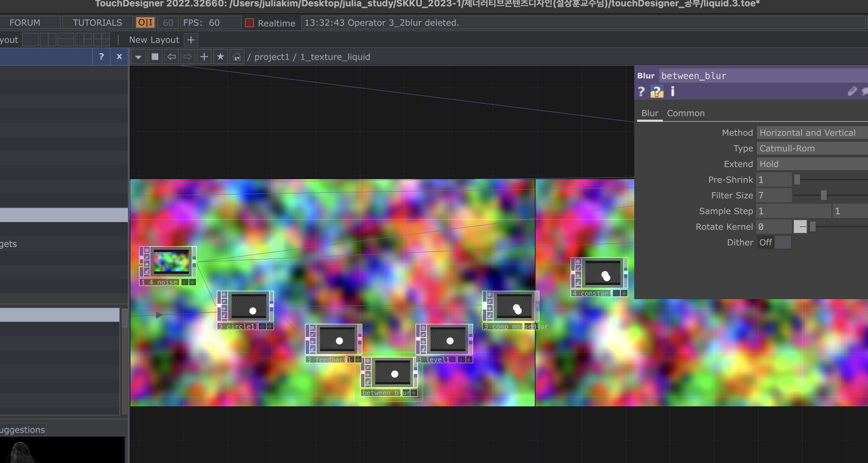Click the plus icon in path bar
The height and width of the screenshot is (463, 868).
[x=204, y=57]
